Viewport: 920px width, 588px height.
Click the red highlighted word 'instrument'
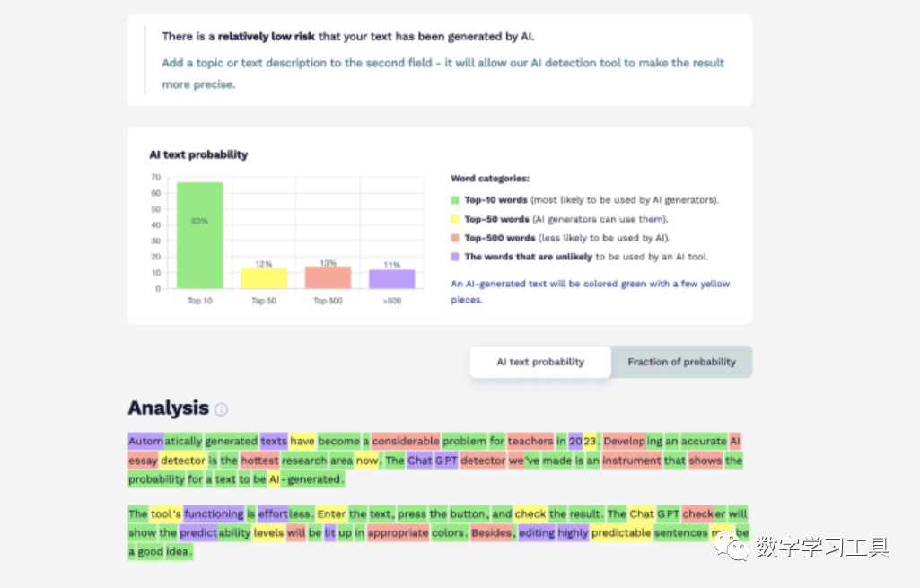[631, 461]
